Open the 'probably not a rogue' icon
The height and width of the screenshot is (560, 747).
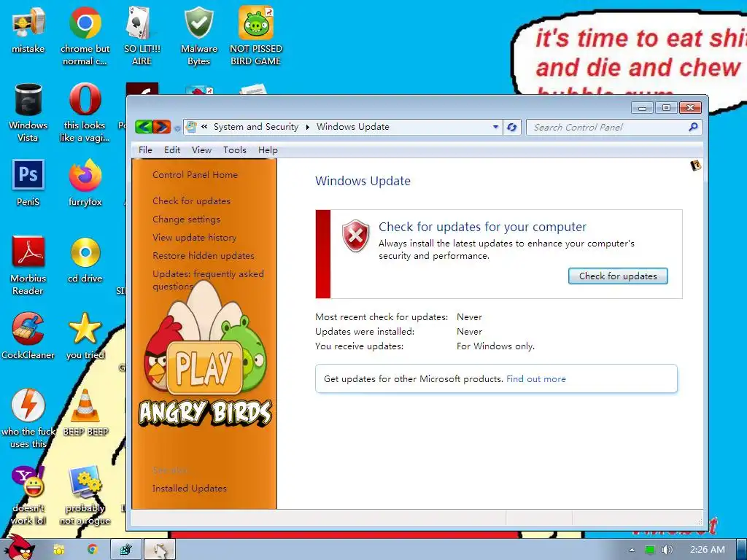point(85,496)
